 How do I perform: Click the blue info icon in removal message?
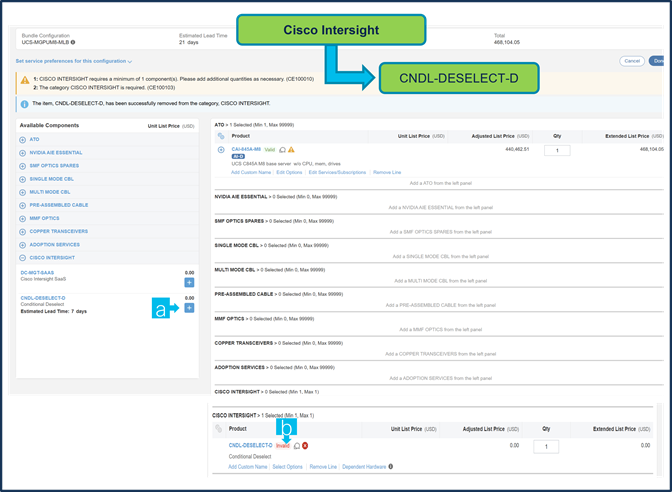tap(24, 104)
